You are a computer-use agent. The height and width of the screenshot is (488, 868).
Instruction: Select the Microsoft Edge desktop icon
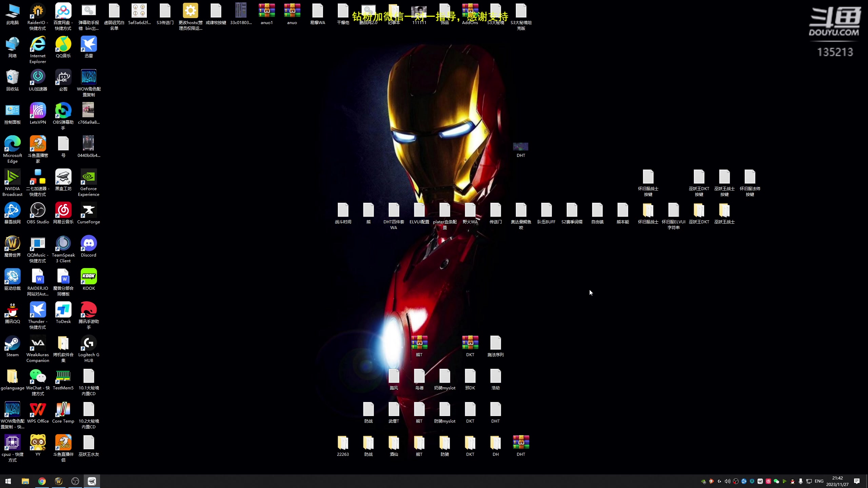pos(13,149)
